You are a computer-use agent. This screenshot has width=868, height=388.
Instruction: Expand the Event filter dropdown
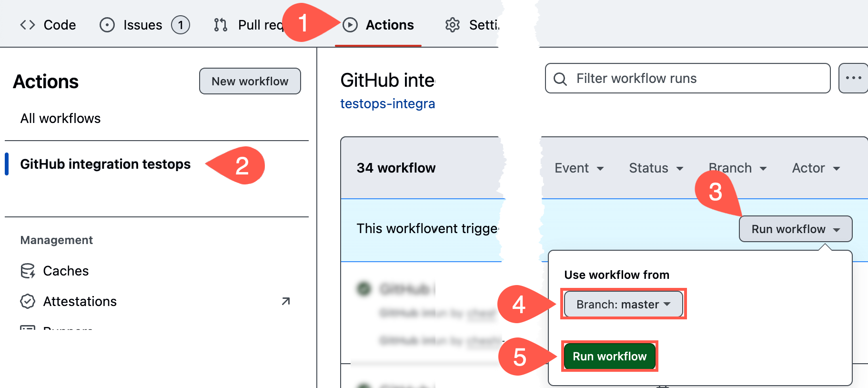(x=579, y=168)
